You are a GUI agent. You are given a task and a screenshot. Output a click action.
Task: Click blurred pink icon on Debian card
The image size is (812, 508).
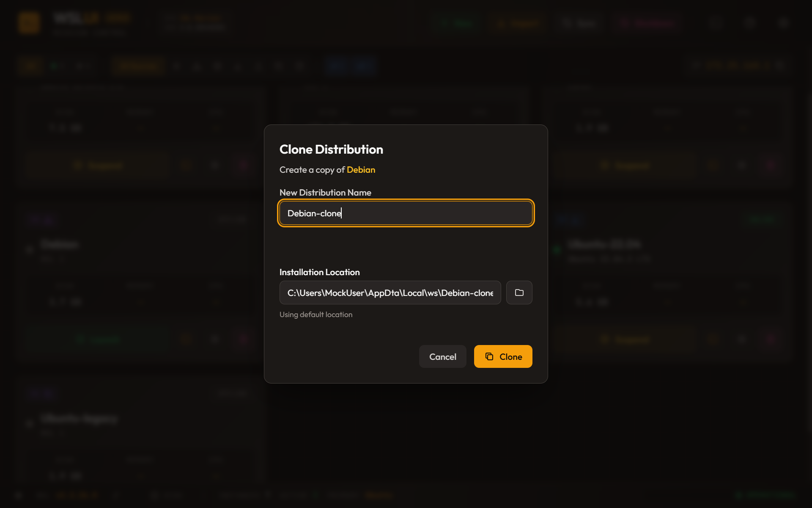pos(243,339)
